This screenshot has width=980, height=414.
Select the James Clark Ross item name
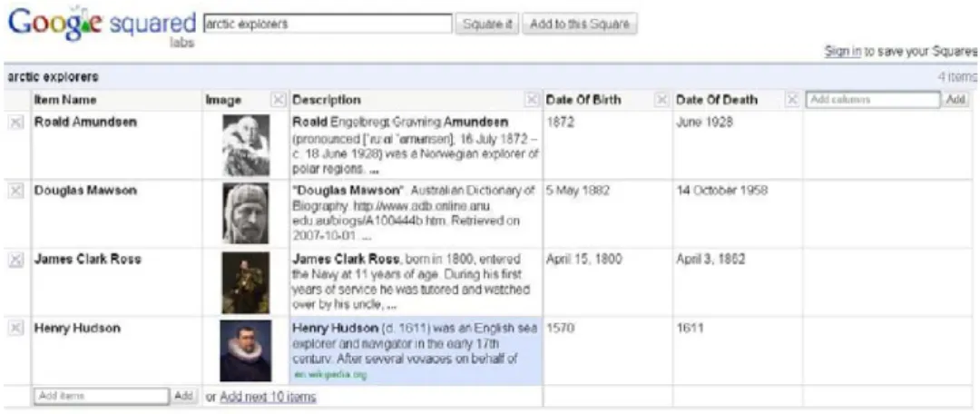87,259
